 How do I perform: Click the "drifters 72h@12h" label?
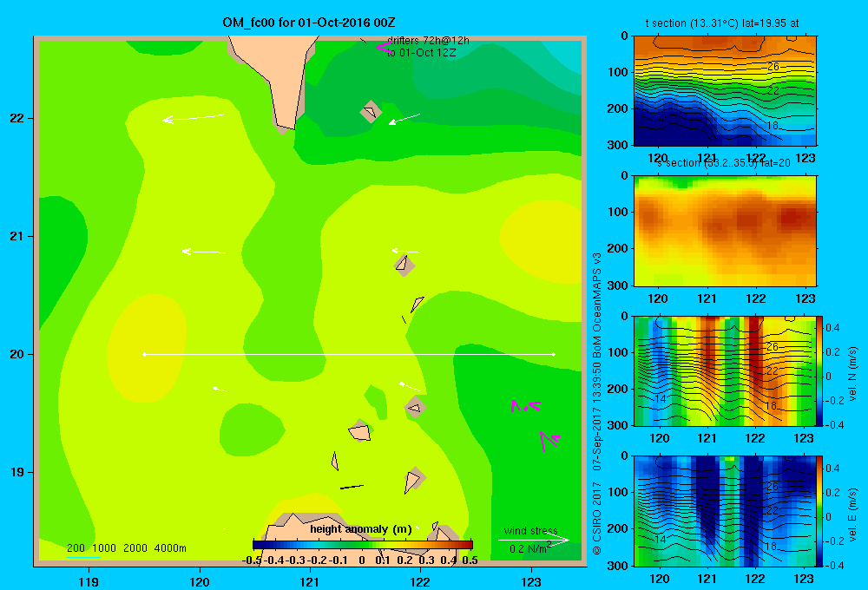pyautogui.click(x=428, y=41)
